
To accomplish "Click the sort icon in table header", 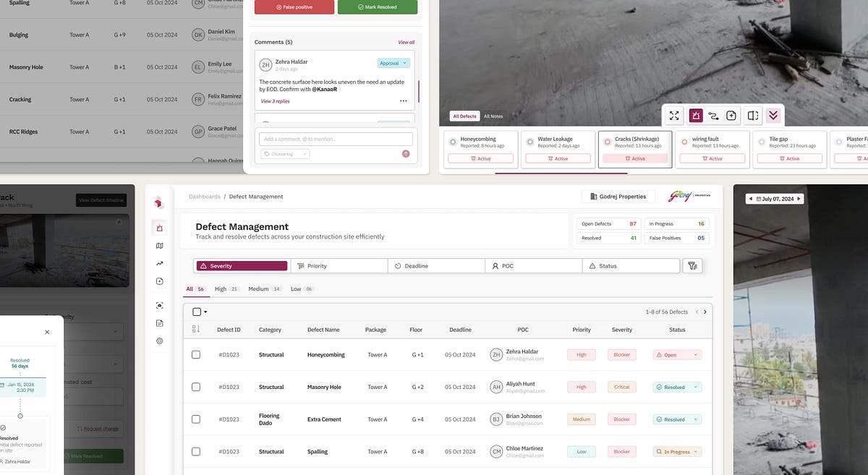I will point(196,330).
